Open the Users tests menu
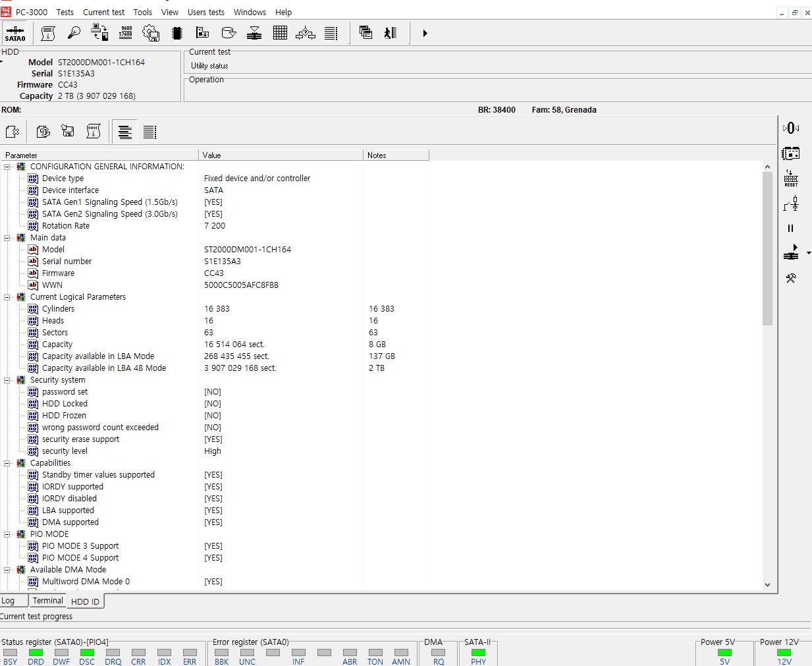This screenshot has height=666, width=812. 205,12
